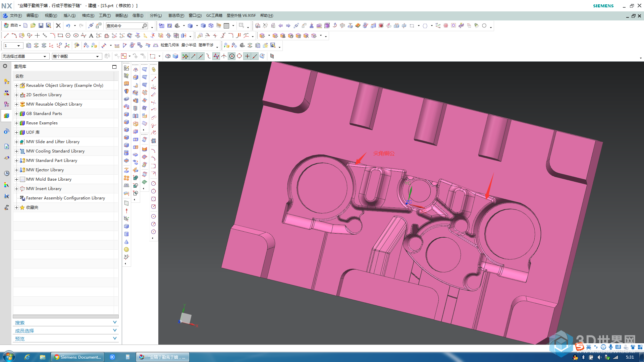Toggle Quadrant Point snap
This screenshot has height=362, width=644.
(239, 56)
